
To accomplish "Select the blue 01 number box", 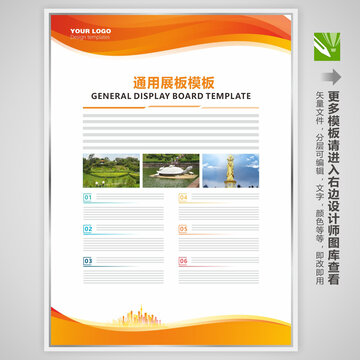I will [88, 198].
